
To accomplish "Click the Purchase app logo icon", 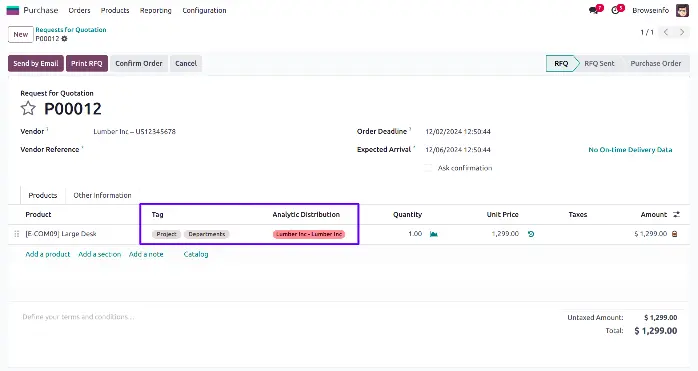I will click(12, 10).
